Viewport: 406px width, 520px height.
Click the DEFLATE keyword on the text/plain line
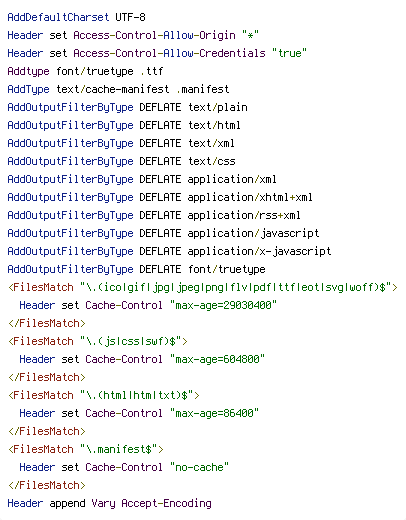160,107
